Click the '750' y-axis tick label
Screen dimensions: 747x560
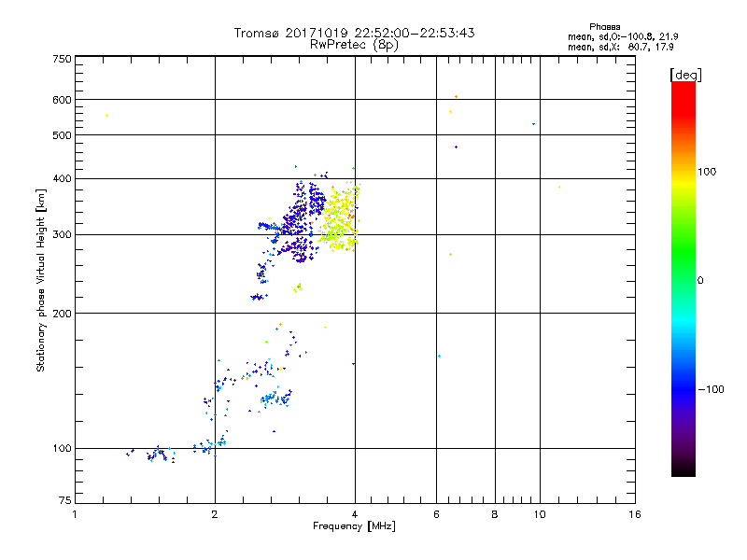click(x=62, y=59)
